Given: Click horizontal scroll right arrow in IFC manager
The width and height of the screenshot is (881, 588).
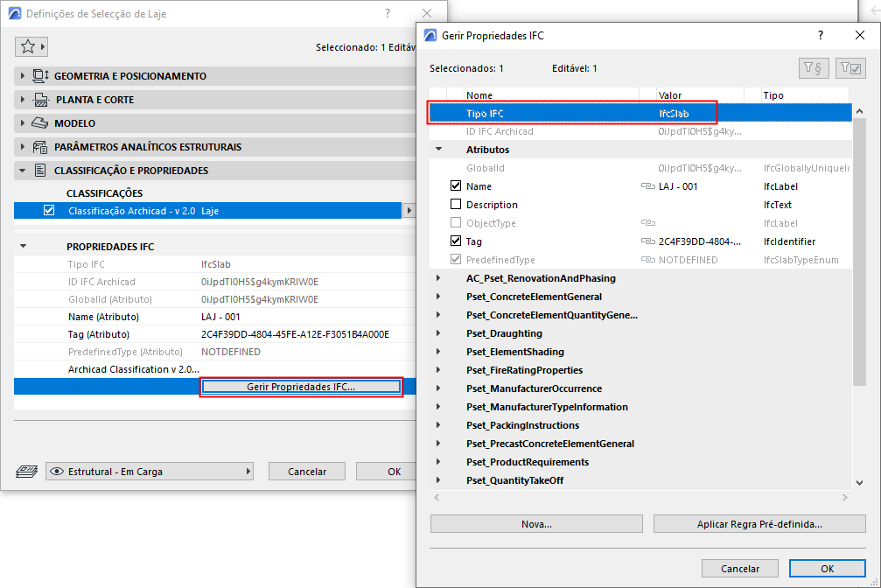Looking at the screenshot, I should tap(844, 498).
